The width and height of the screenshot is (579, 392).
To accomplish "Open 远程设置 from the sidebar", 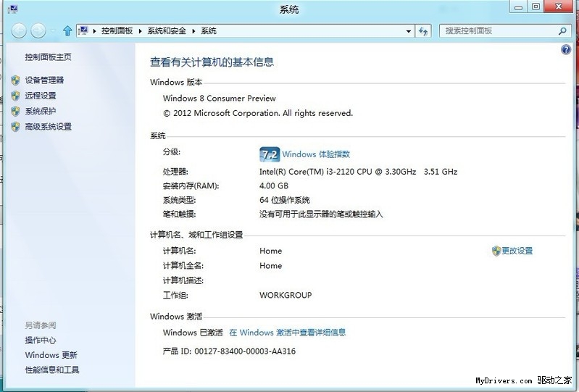I will [41, 96].
